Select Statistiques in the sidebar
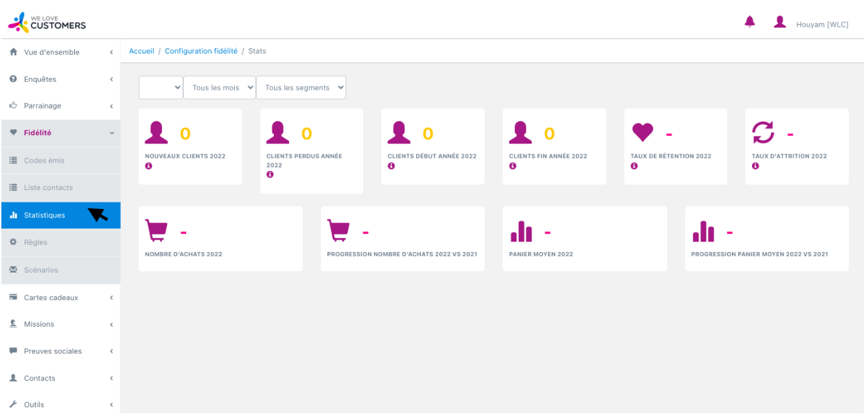The width and height of the screenshot is (868, 416). coord(44,215)
